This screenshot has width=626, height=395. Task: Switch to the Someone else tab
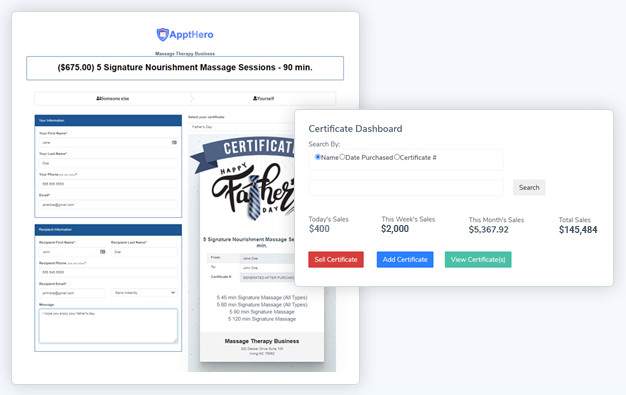113,98
